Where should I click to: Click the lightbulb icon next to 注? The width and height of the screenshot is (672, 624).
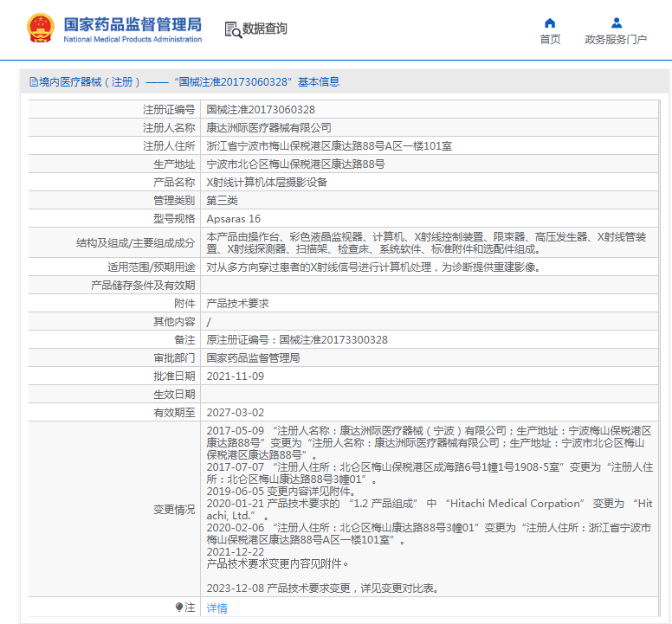(x=179, y=607)
